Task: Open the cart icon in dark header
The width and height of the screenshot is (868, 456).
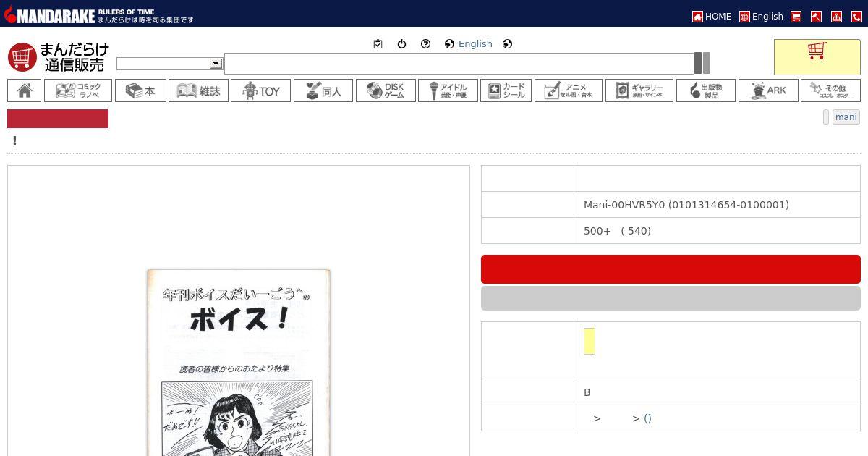Action: click(796, 17)
